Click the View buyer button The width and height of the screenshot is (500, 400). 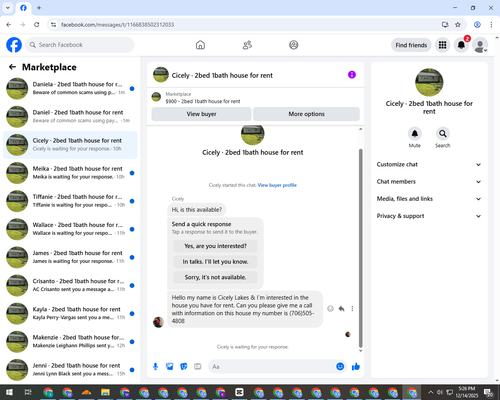point(201,114)
